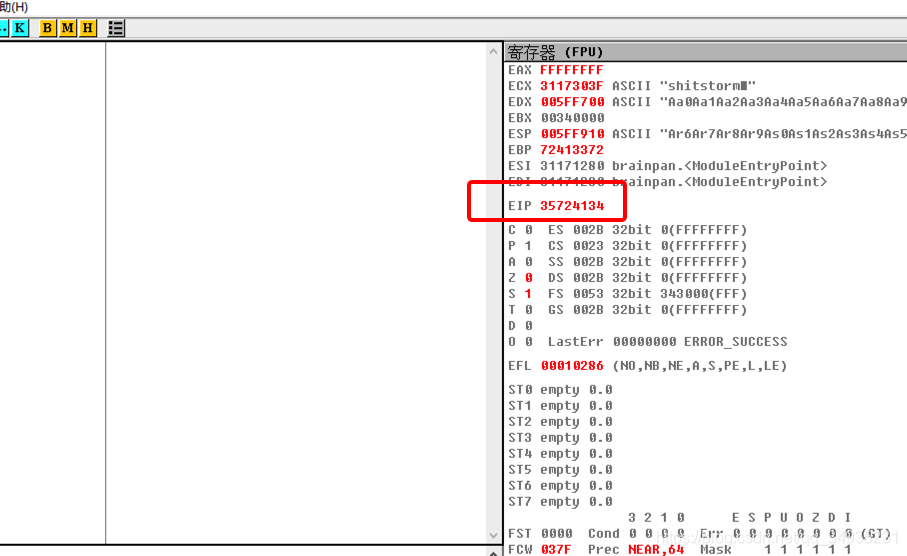Image resolution: width=907 pixels, height=556 pixels.
Task: Select EFL value 00010286
Action: (572, 366)
